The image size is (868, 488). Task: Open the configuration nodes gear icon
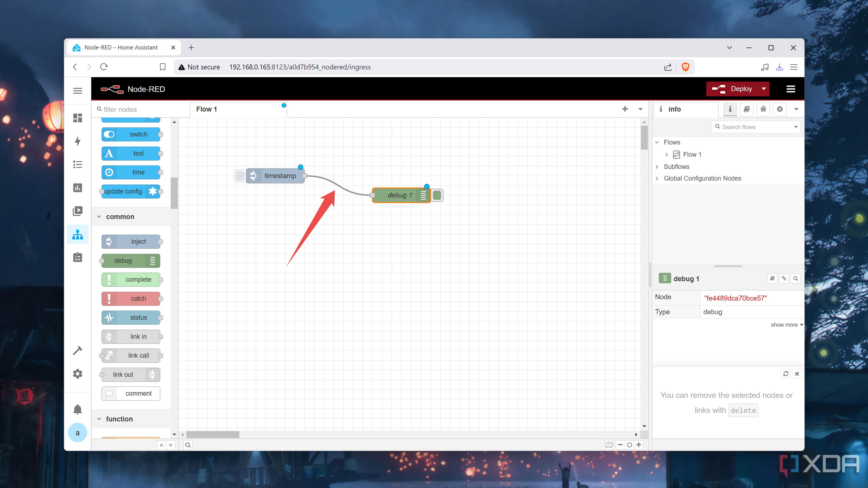[x=779, y=109]
